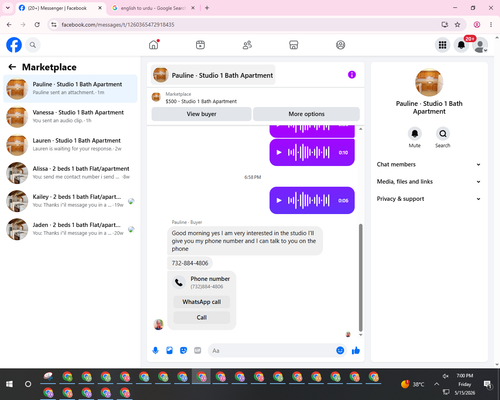Open the Facebook search magnifier
This screenshot has height=400, width=500.
(x=33, y=45)
